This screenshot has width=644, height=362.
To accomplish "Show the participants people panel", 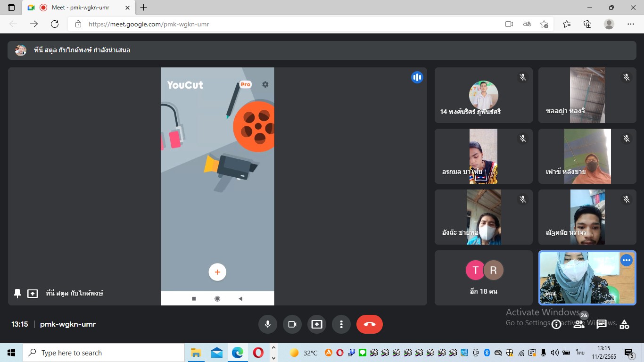I will (579, 324).
